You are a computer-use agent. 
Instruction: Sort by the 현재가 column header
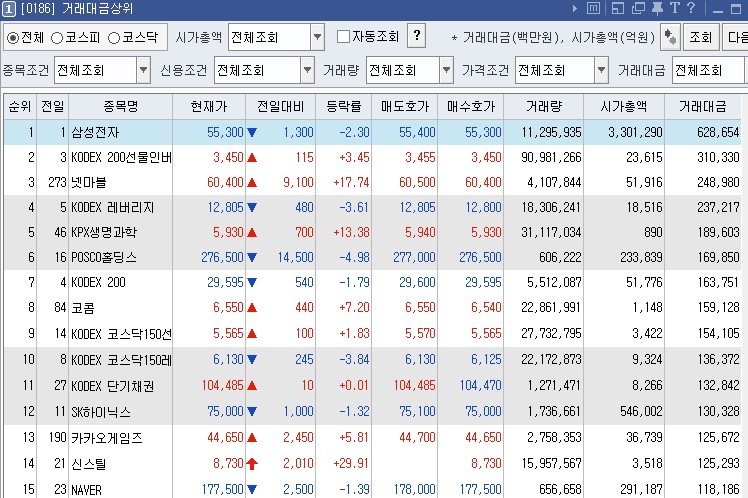click(209, 106)
